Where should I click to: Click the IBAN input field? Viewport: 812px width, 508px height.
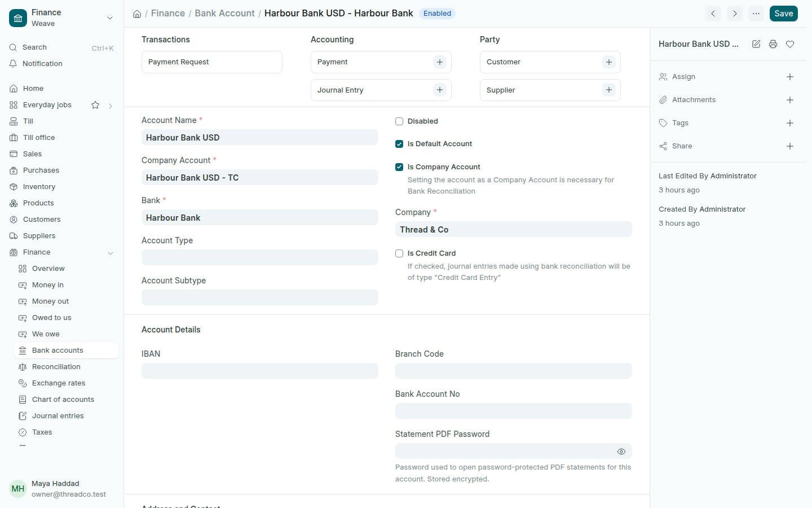[x=260, y=371]
